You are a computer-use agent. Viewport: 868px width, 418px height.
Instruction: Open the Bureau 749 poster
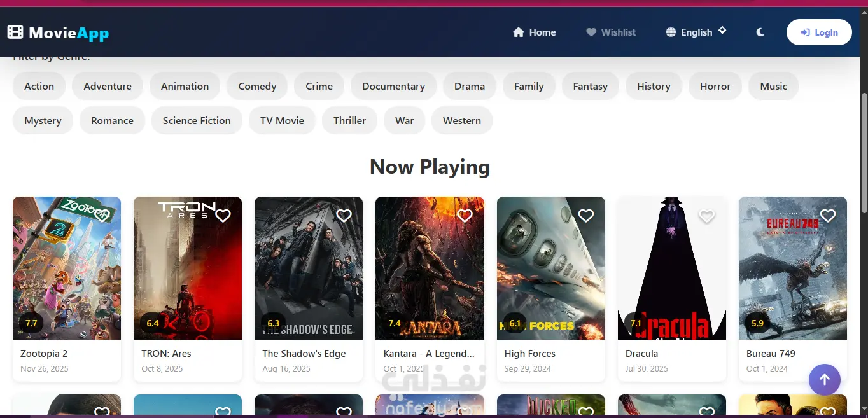(793, 268)
